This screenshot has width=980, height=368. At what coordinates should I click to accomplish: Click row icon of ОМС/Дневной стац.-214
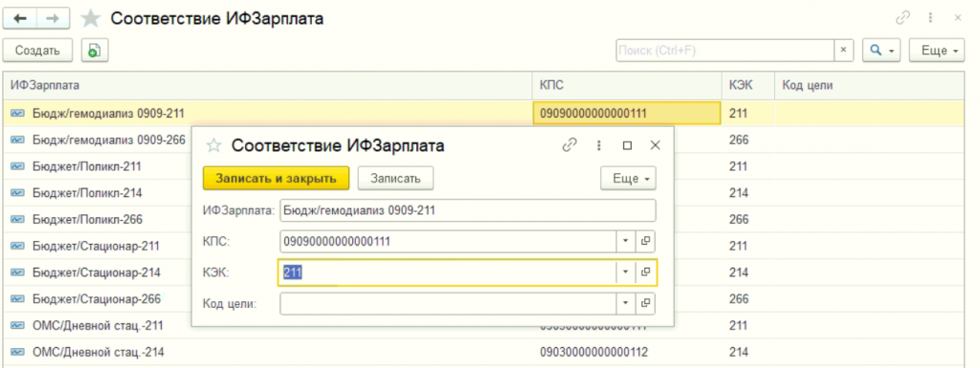[x=17, y=353]
